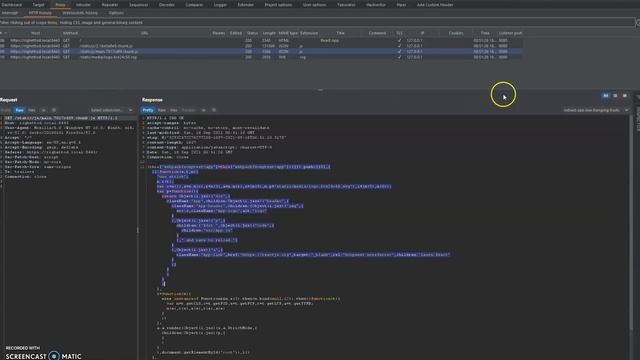Image resolution: width=640 pixels, height=360 pixels.
Task: Select the side-by-side layout icon
Action: (606, 96)
